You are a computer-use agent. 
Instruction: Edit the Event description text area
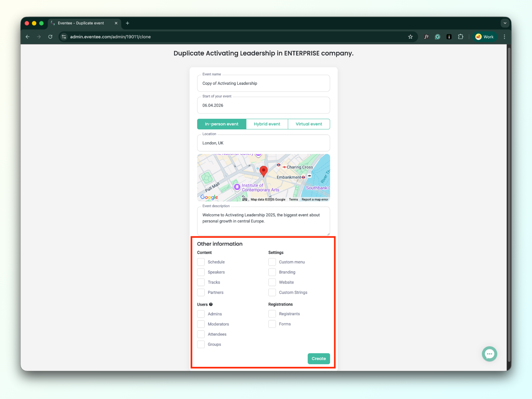coord(264,221)
